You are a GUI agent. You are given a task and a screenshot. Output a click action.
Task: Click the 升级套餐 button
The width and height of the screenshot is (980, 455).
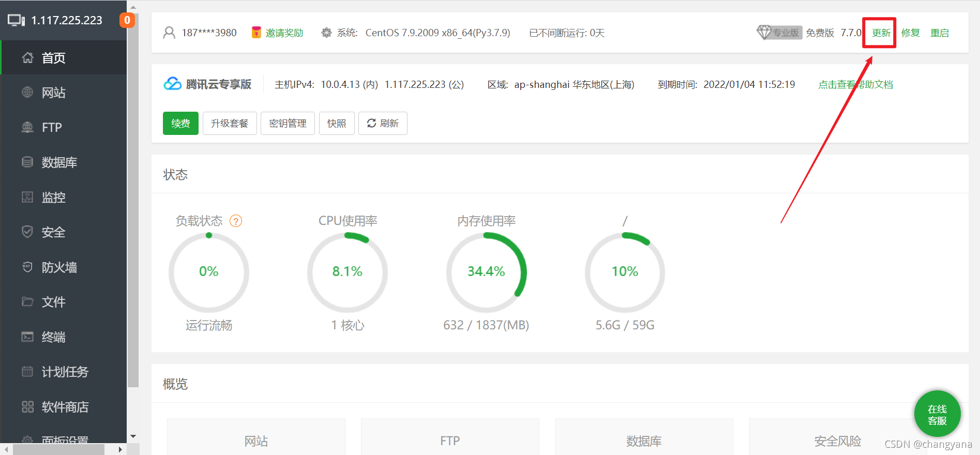click(x=230, y=123)
